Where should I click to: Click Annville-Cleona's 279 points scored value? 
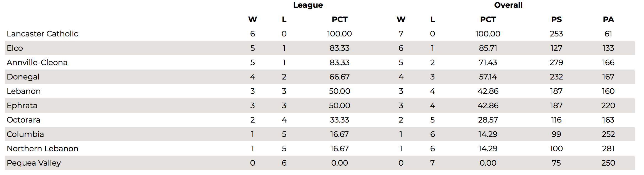click(x=556, y=62)
